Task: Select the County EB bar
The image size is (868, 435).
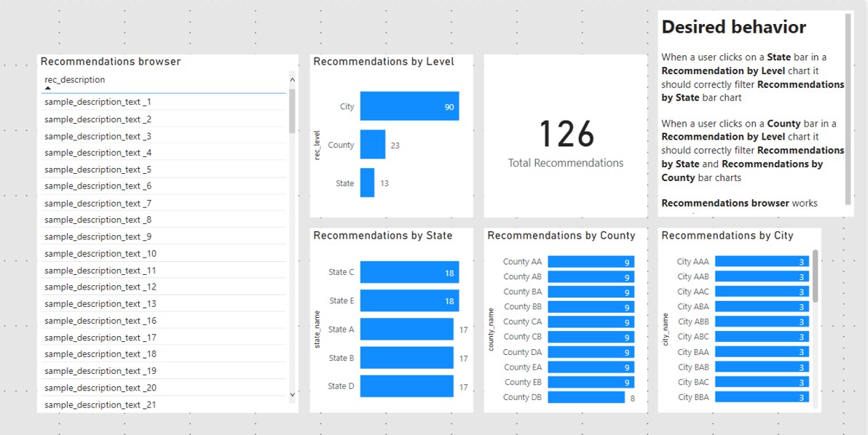Action: [591, 382]
